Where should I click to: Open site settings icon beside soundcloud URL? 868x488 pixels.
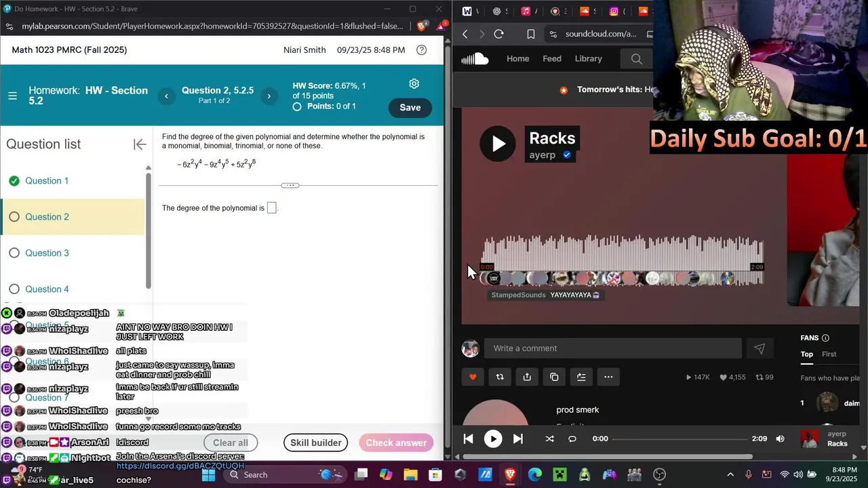pos(553,34)
